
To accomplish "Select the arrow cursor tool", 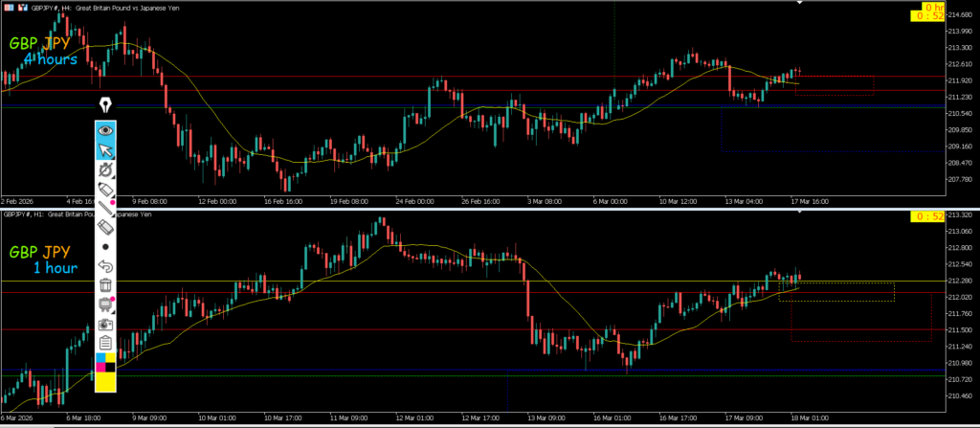I will click(105, 149).
